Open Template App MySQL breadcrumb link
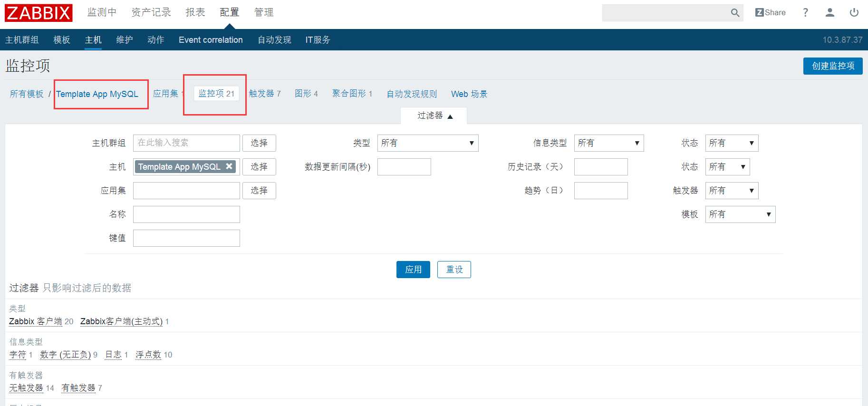 point(97,94)
